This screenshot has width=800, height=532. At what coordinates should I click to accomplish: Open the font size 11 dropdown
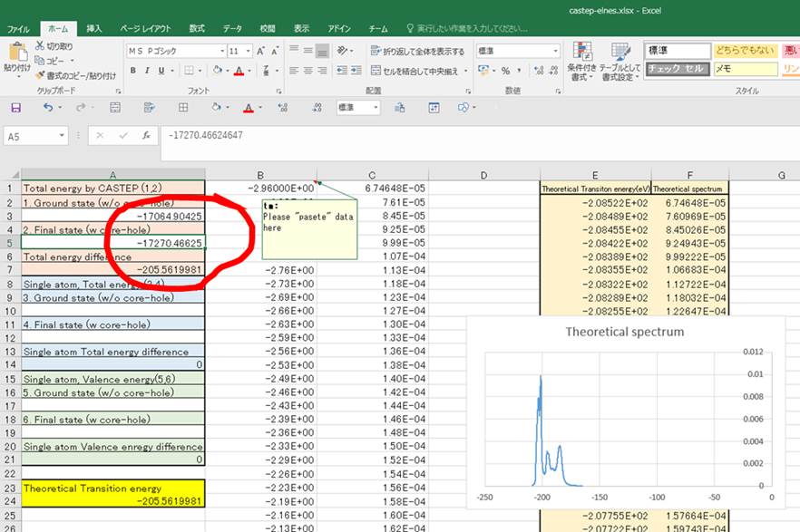pos(248,51)
